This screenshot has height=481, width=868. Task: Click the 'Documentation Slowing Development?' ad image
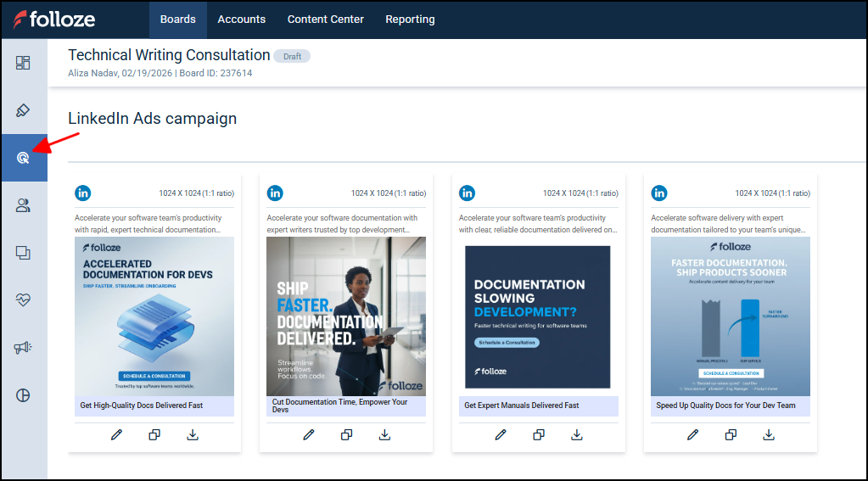[x=538, y=316]
